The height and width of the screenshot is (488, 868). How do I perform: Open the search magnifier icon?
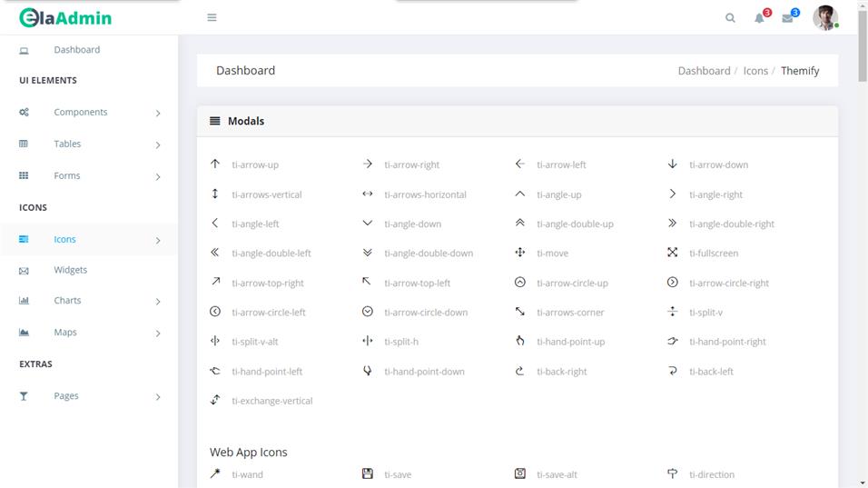pos(730,18)
